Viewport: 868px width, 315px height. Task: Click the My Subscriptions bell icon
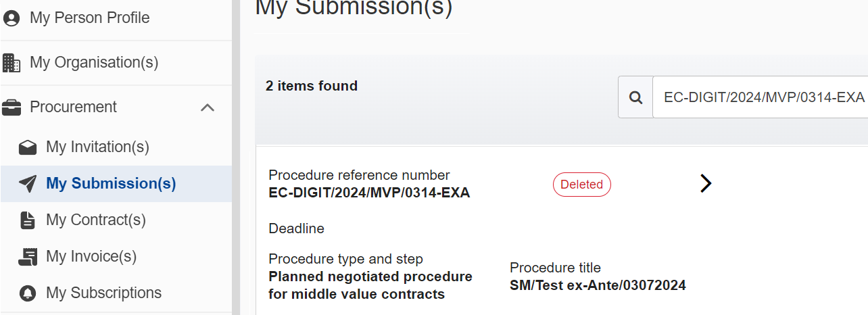pyautogui.click(x=28, y=293)
